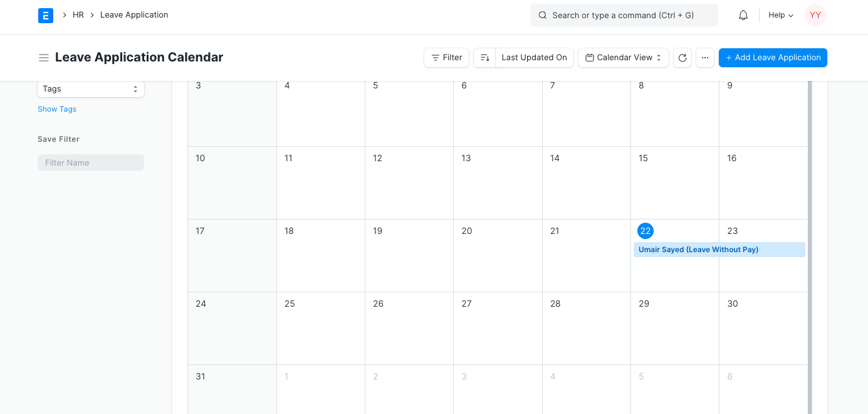The width and height of the screenshot is (868, 414).
Task: Toggle sidebar with the hamburger icon
Action: pos(44,58)
